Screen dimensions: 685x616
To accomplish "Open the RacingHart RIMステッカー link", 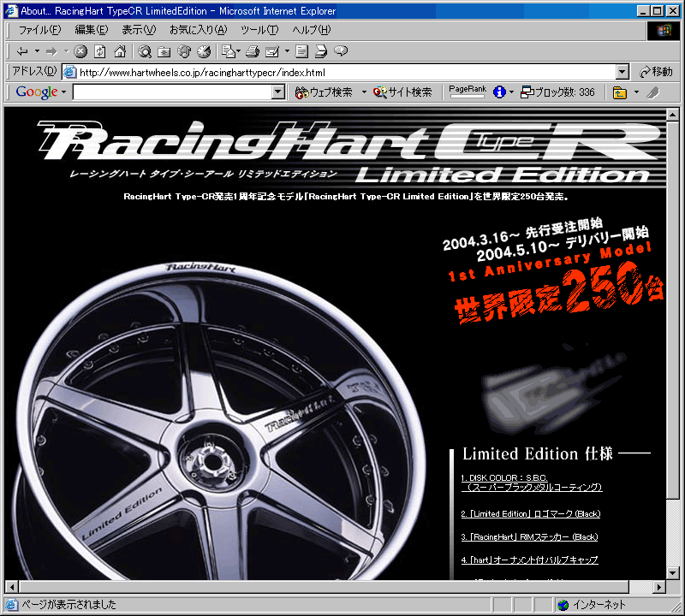I will tap(529, 537).
